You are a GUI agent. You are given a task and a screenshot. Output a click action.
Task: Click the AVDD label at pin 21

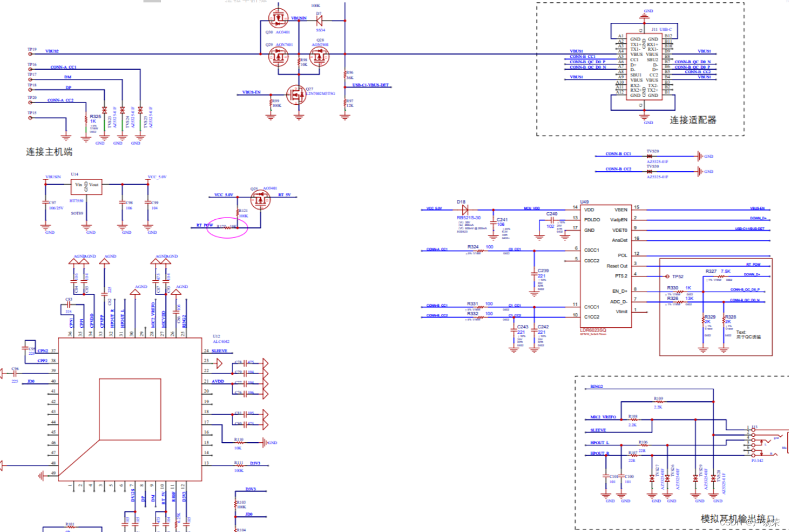pyautogui.click(x=218, y=382)
